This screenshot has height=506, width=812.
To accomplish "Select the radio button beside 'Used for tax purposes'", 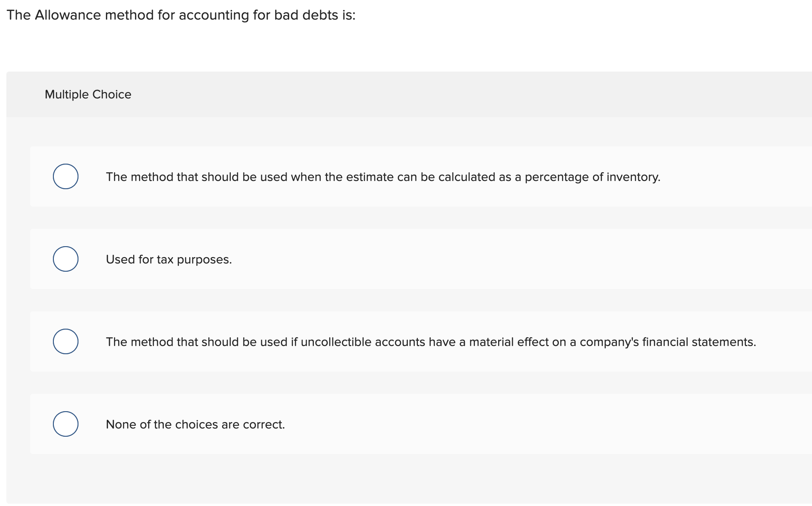I will (65, 259).
